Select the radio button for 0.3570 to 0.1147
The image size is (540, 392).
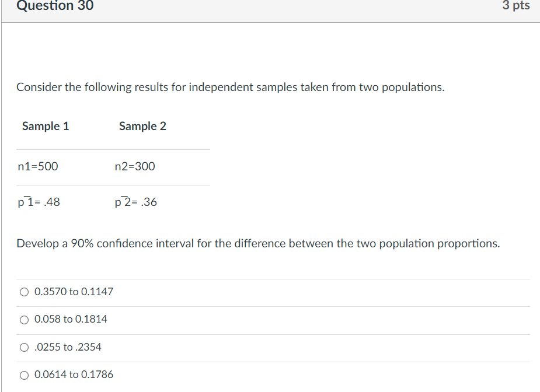(24, 292)
